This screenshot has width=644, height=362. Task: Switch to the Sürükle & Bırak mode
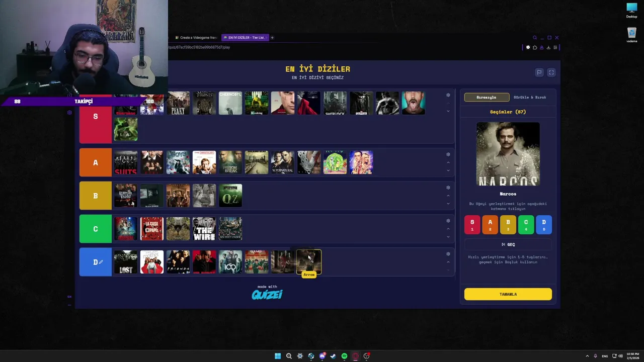point(530,97)
